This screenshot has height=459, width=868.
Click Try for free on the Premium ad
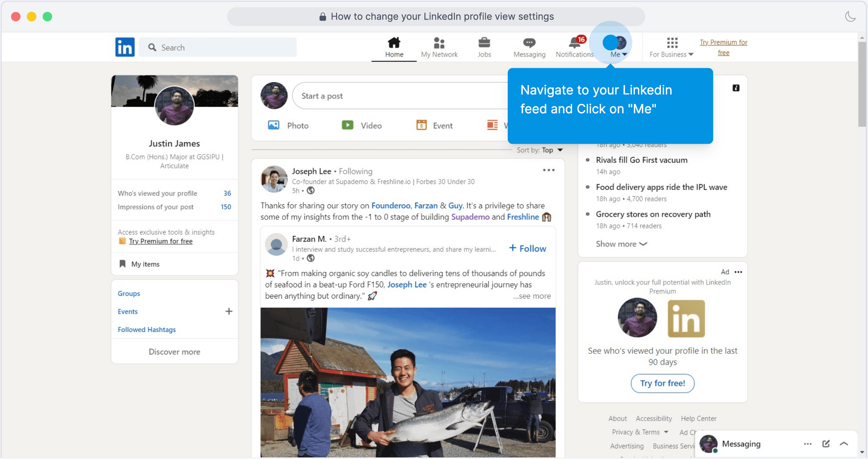[x=662, y=383]
